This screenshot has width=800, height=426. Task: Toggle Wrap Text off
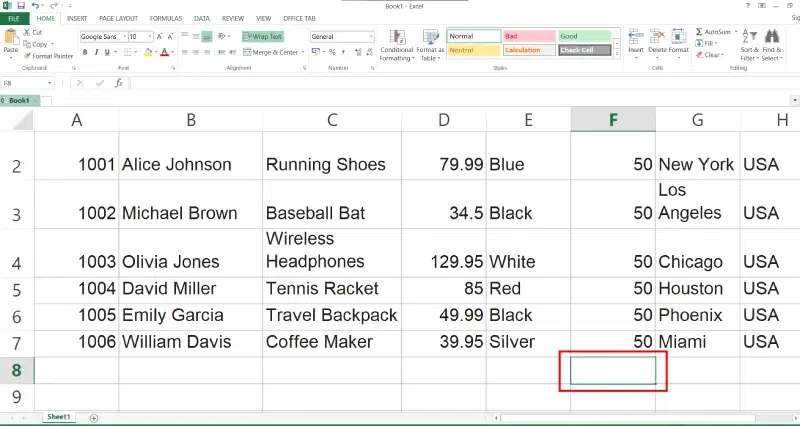tap(263, 37)
